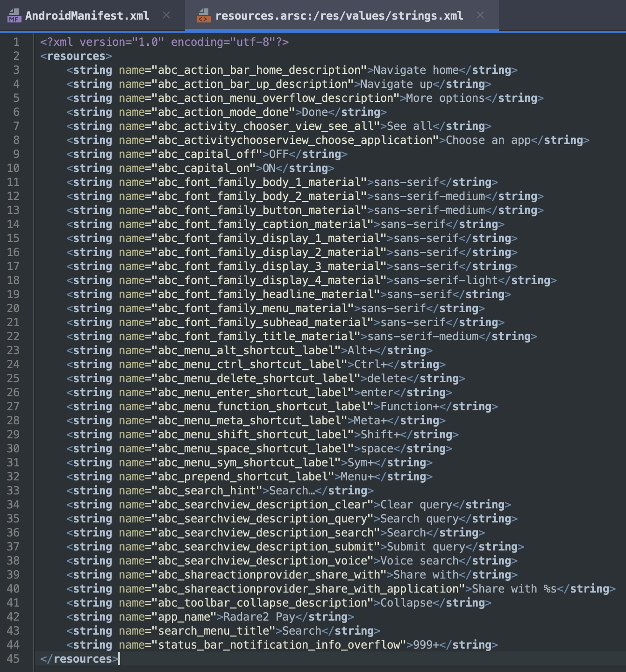Click the closing resources tag
Viewport: 626px width, 672px height.
pos(79,659)
